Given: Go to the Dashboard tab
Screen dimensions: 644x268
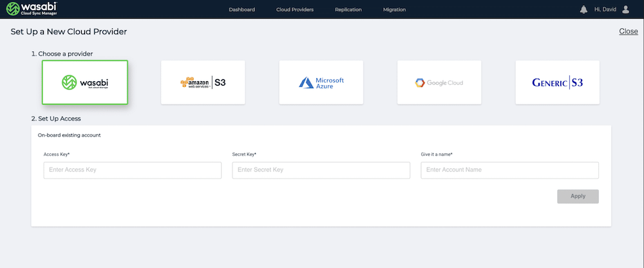Looking at the screenshot, I should [x=242, y=10].
